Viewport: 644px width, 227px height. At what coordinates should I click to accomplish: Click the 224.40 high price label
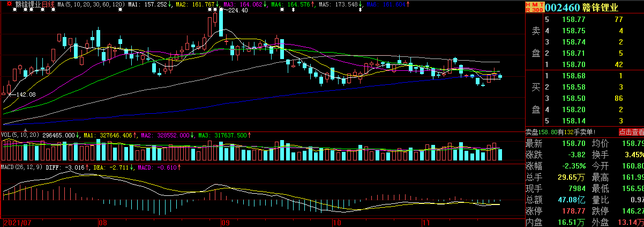pos(237,10)
